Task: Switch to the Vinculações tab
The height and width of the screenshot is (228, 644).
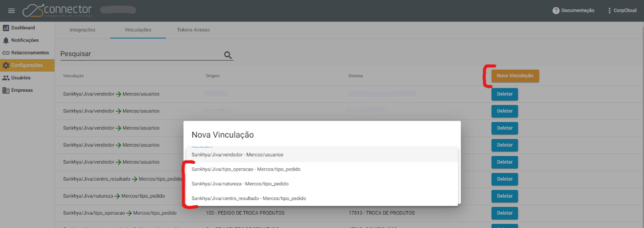Action: tap(138, 30)
